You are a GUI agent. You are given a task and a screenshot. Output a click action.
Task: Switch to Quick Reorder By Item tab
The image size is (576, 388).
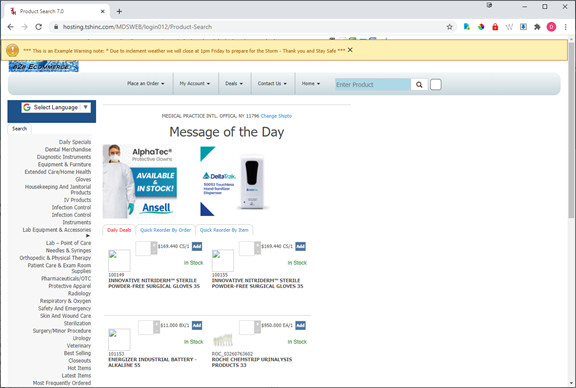point(224,230)
